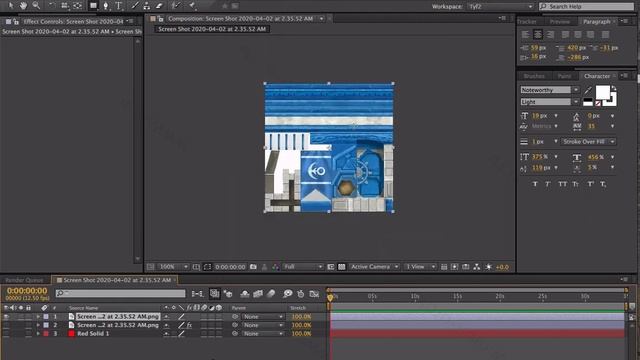Center align text in Paragraph panel
The height and width of the screenshot is (360, 640).
[538, 35]
